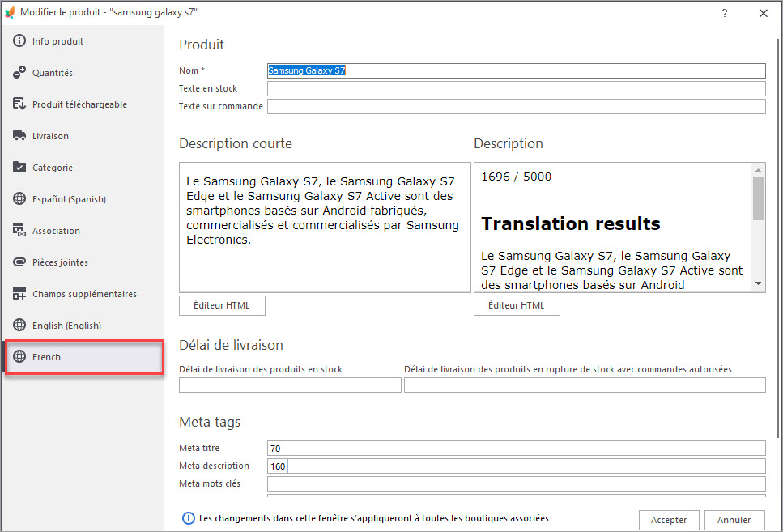Click the globe icon beside French
This screenshot has width=783, height=532.
(19, 356)
